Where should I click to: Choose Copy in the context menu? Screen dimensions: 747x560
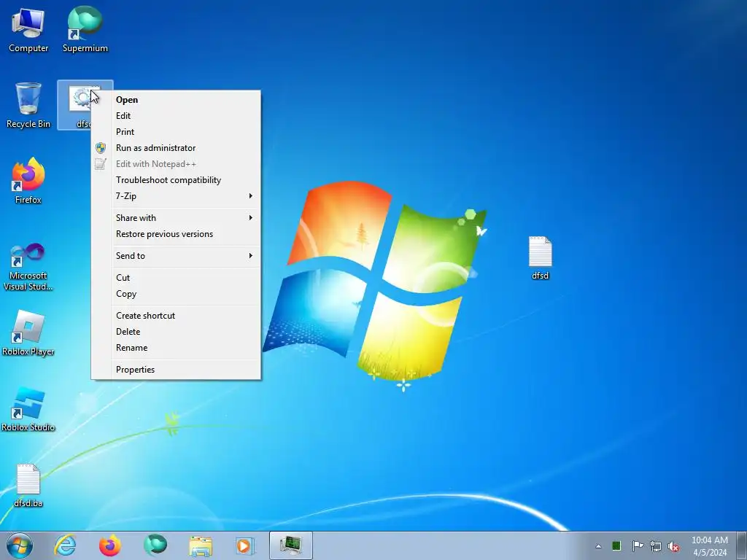point(176,294)
